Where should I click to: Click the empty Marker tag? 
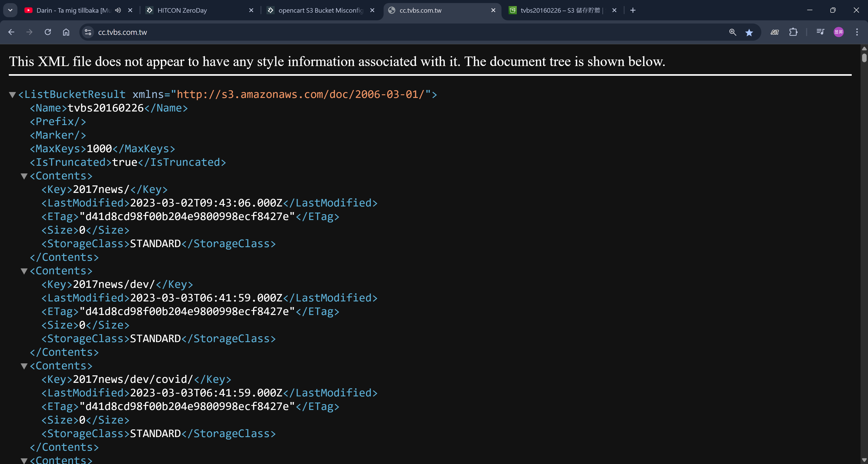[58, 135]
